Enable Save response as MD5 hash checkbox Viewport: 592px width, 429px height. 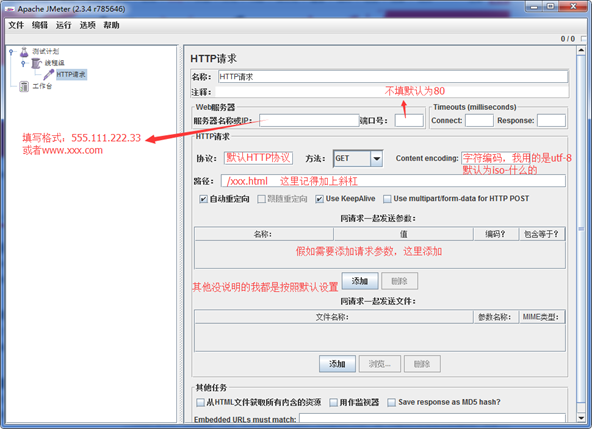pyautogui.click(x=392, y=403)
